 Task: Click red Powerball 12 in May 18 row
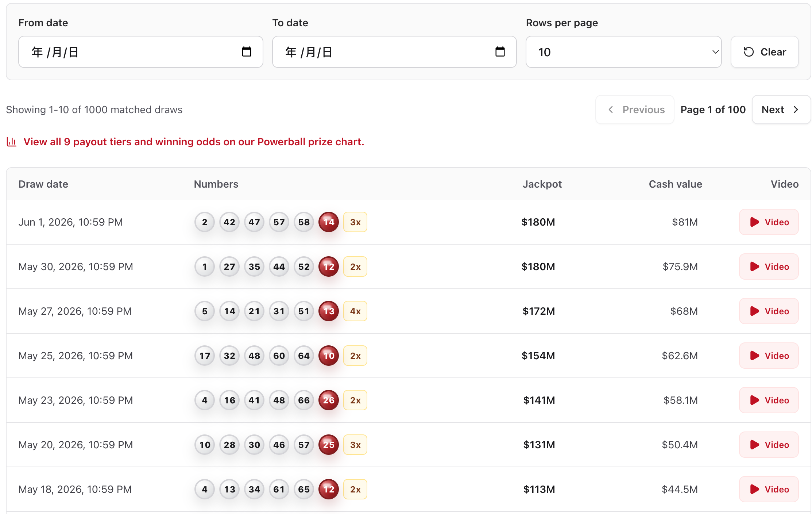(329, 489)
